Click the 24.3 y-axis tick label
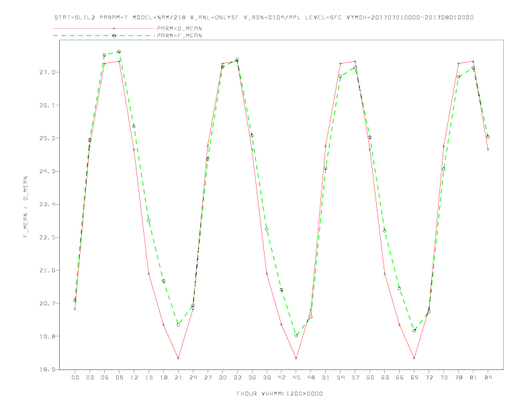This screenshot has height=411, width=532. 48,171
